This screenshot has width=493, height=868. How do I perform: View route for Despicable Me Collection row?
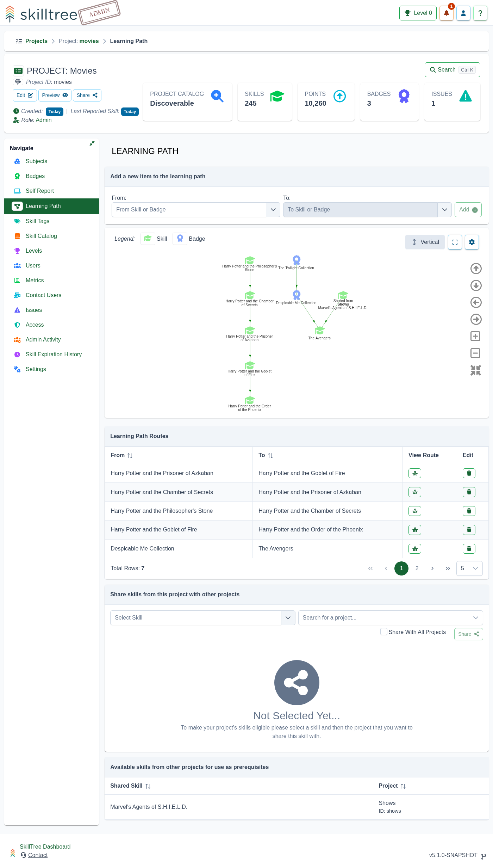pos(415,549)
